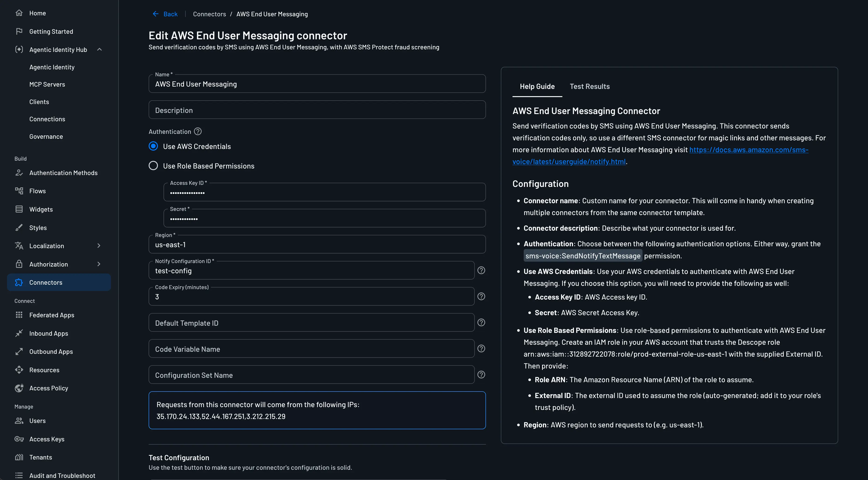Show help for Configuration Set Name
This screenshot has height=480, width=868.
click(481, 375)
